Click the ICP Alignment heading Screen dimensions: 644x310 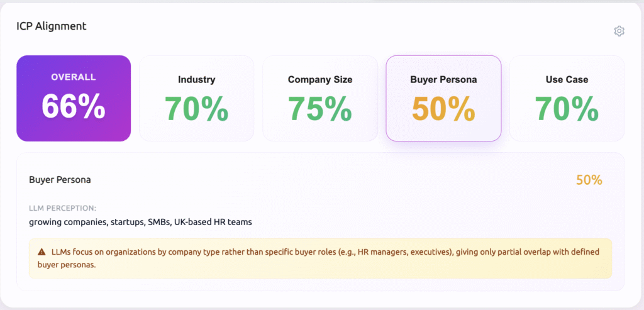pos(52,26)
